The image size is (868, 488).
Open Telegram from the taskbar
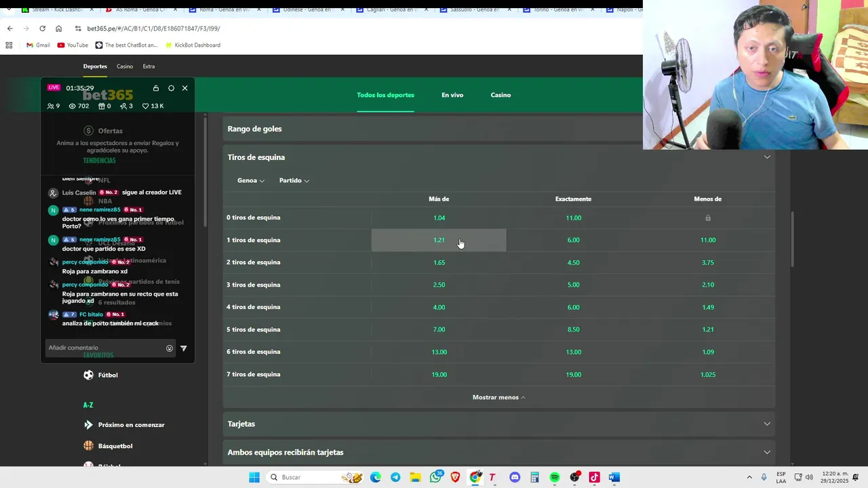(395, 477)
